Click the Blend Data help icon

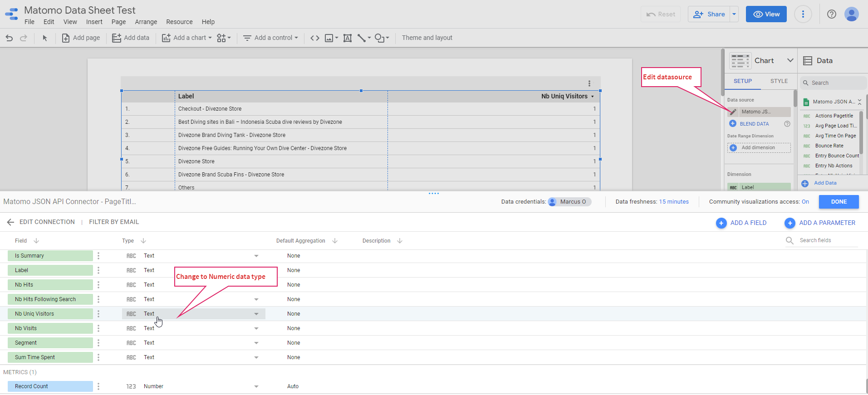pyautogui.click(x=787, y=124)
